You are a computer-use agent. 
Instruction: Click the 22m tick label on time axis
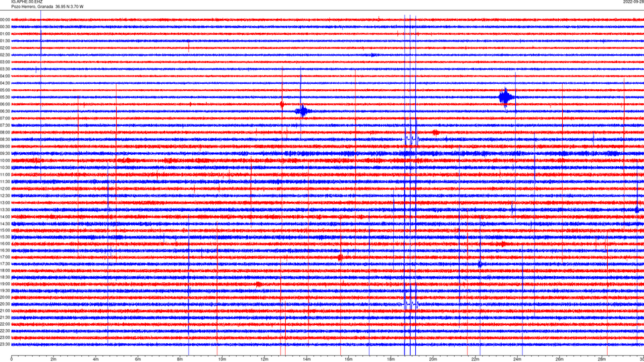coord(475,359)
